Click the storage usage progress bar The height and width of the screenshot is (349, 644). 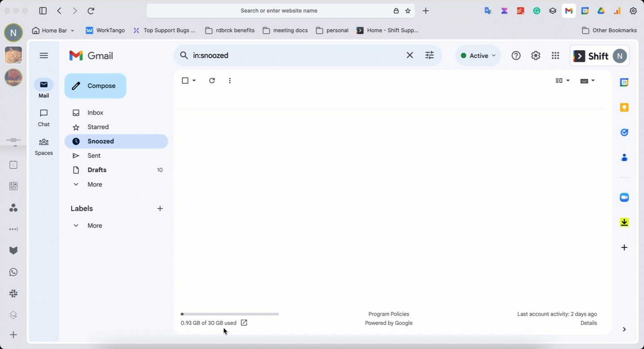tap(230, 314)
